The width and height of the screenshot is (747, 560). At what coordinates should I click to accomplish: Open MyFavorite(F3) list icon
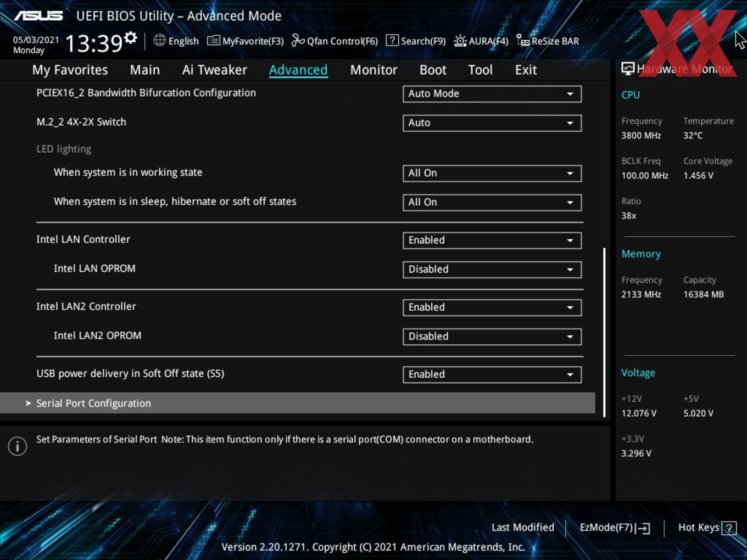pos(213,41)
